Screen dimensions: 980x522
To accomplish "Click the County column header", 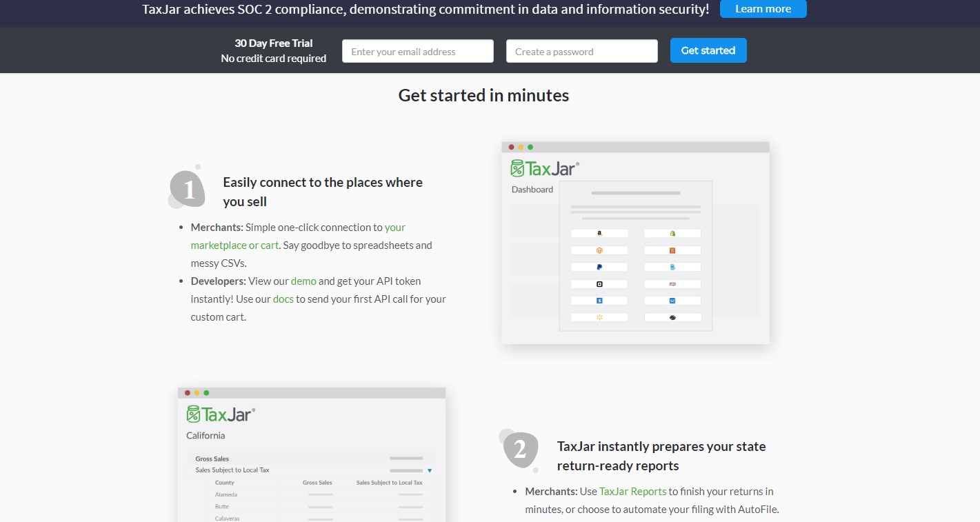I will click(x=224, y=483).
